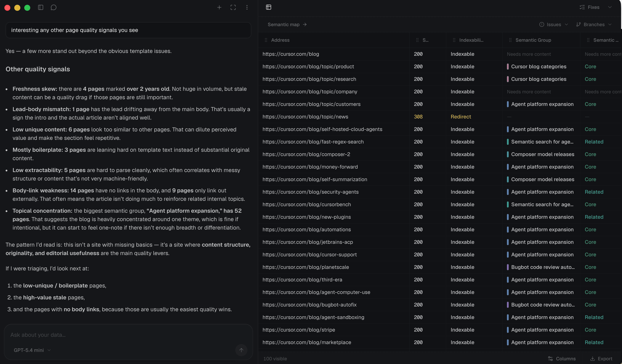
Task: Start a new chat with plus icon
Action: click(x=219, y=7)
